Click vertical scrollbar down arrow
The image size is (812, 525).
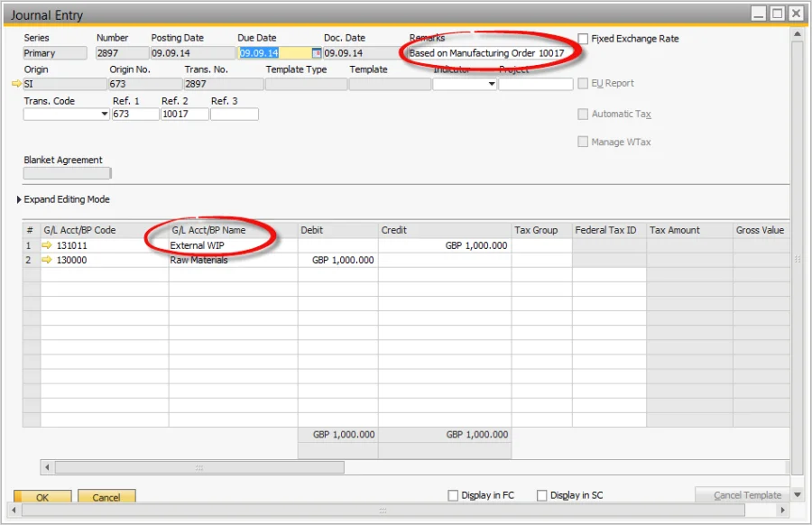tap(798, 495)
